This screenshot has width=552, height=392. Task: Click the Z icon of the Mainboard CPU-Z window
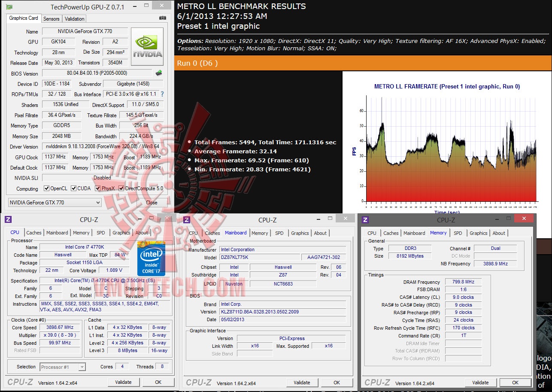pyautogui.click(x=187, y=220)
